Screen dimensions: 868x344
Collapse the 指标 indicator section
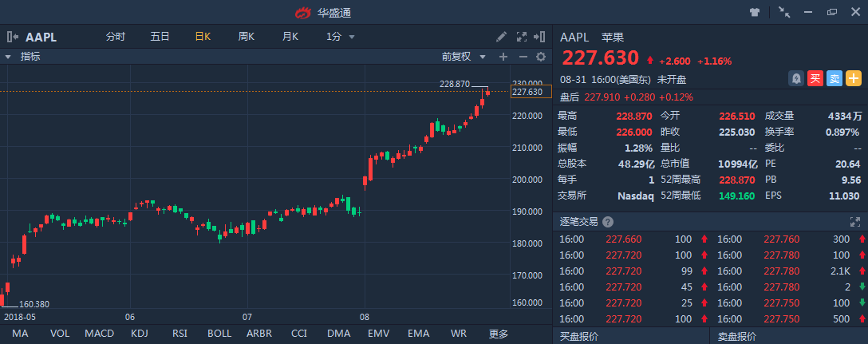(x=8, y=57)
